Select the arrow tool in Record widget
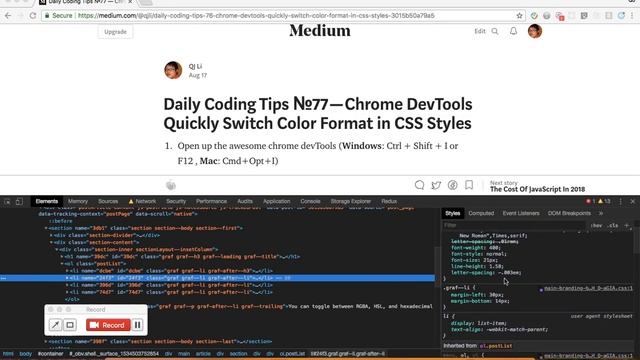Screen dimensions: 640x360 (x=55, y=325)
